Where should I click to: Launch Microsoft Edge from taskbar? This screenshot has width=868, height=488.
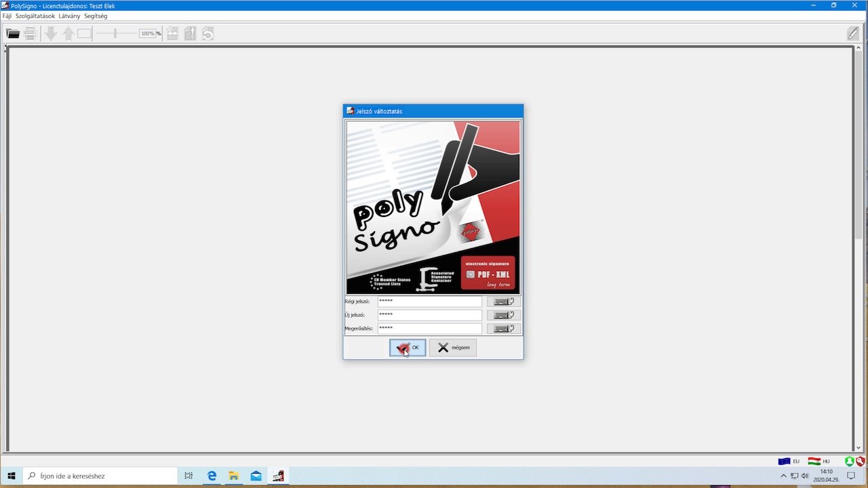pyautogui.click(x=212, y=476)
